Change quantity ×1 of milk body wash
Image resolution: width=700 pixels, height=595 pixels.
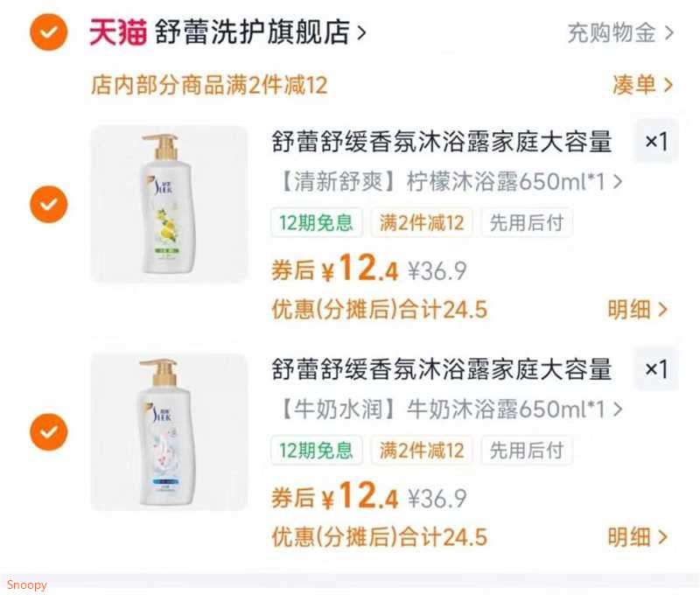656,368
